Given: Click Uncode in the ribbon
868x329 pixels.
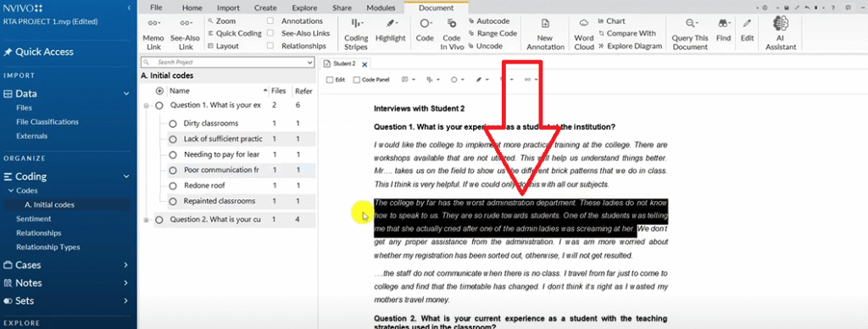Looking at the screenshot, I should 486,46.
